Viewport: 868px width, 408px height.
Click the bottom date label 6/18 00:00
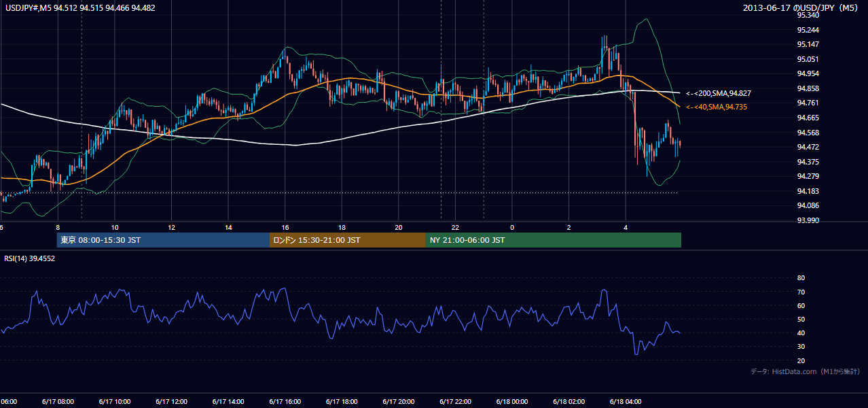click(x=512, y=402)
